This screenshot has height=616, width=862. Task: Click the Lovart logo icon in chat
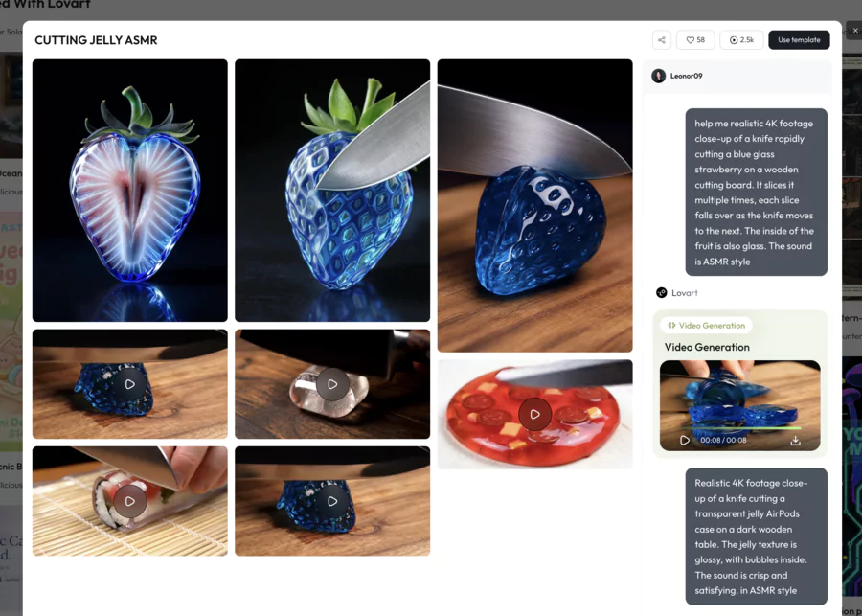coord(661,292)
